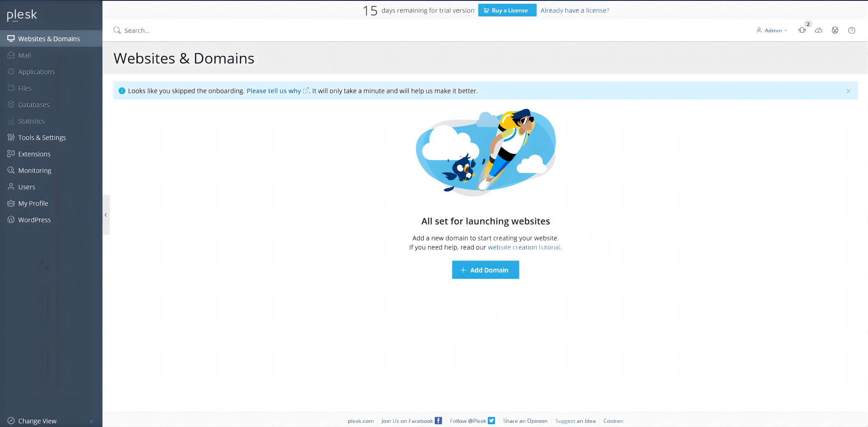Click the Buy a License button
Image resolution: width=868 pixels, height=427 pixels.
(507, 10)
